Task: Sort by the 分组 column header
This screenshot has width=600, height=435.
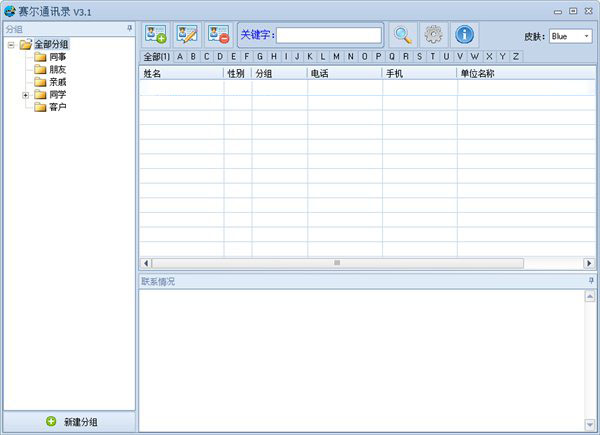Action: tap(280, 73)
